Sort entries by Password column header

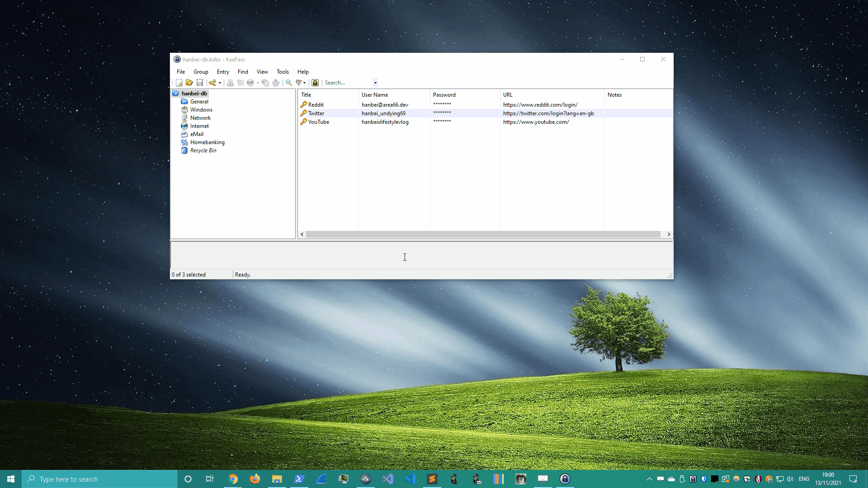(465, 95)
